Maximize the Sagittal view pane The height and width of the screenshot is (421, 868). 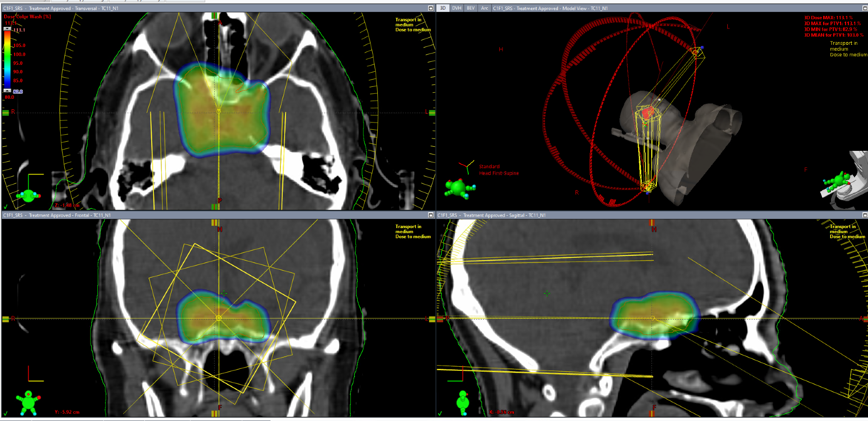(x=865, y=215)
